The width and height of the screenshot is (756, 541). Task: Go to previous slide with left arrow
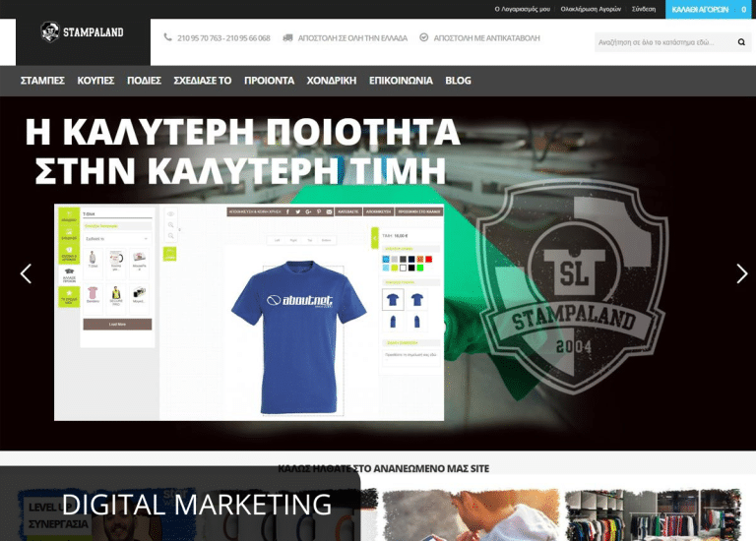click(x=27, y=273)
